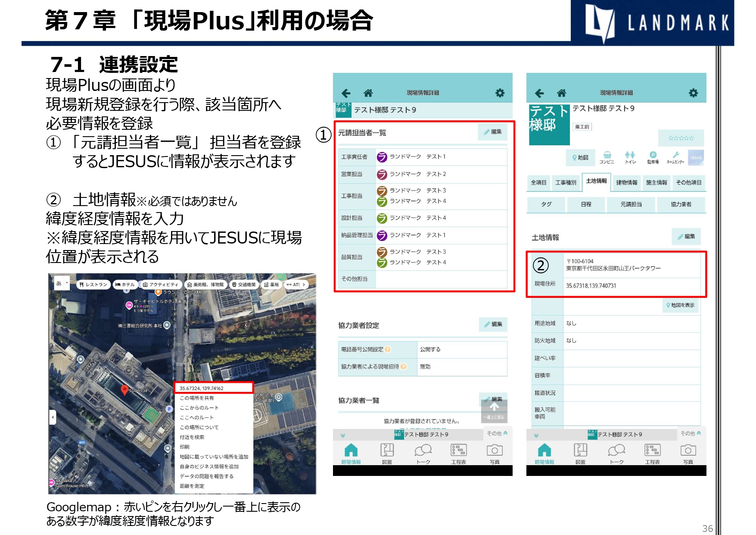Click the 地図を表示 button
This screenshot has height=535, width=756.
pos(680,305)
